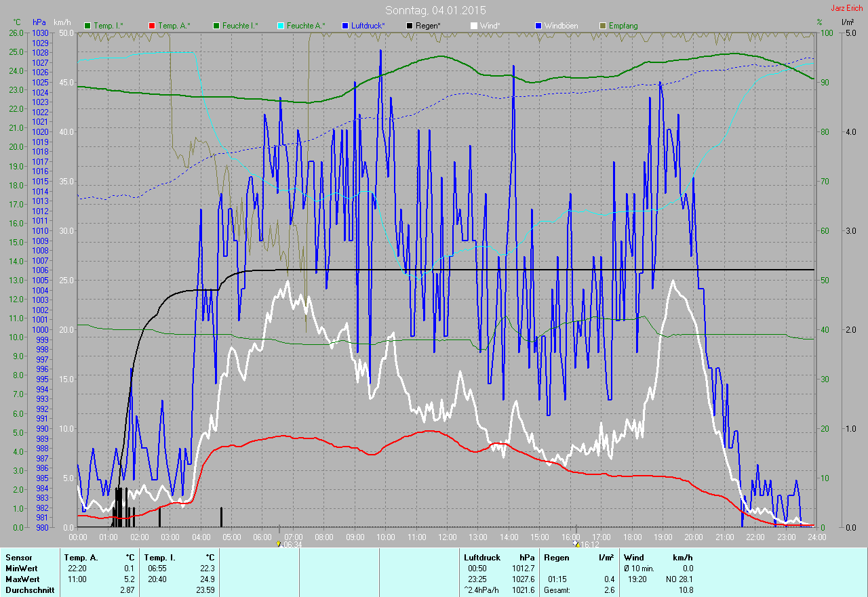The image size is (868, 597).
Task: Click the dark green swatch beside Temp. I.*
Action: point(87,26)
